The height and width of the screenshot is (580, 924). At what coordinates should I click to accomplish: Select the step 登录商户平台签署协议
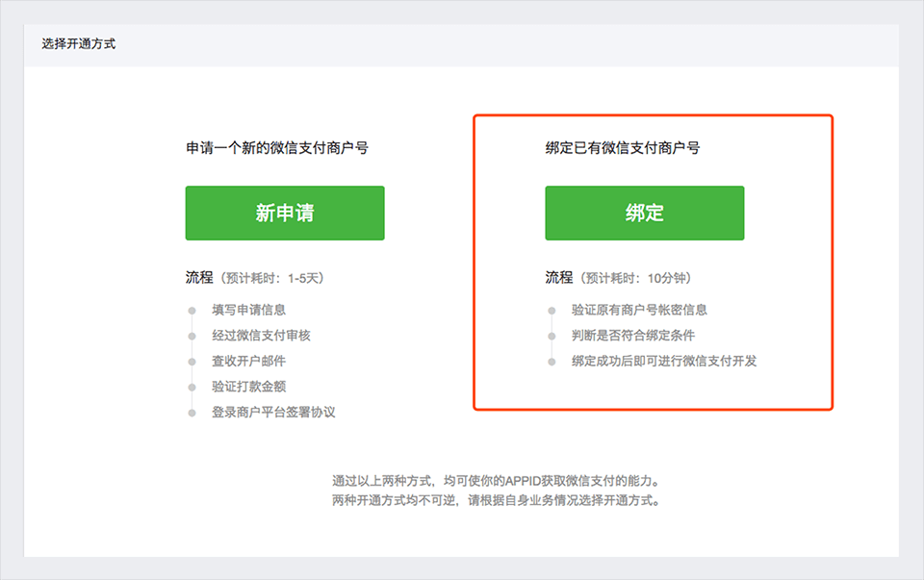pos(273,413)
